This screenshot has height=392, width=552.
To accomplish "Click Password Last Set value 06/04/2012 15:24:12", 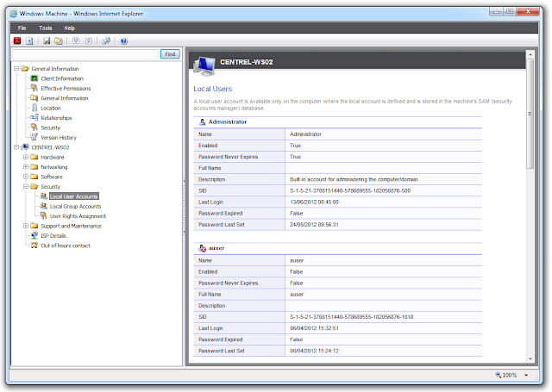I will pyautogui.click(x=314, y=351).
